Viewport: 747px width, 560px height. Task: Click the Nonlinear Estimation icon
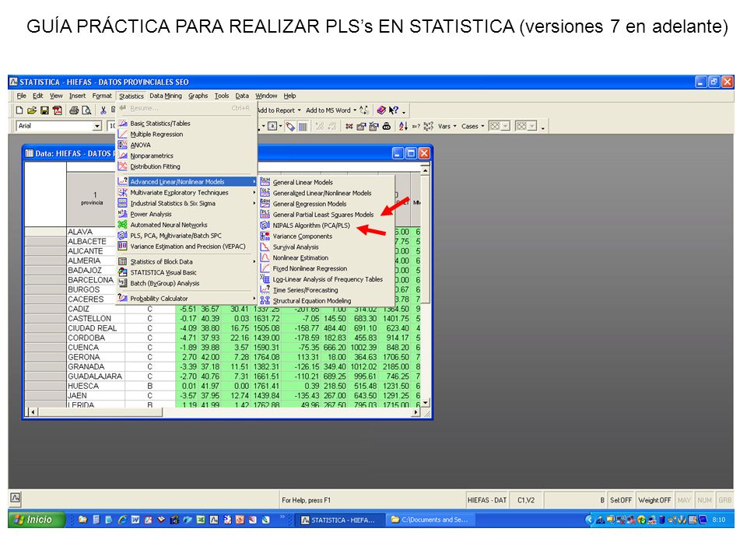pos(265,257)
